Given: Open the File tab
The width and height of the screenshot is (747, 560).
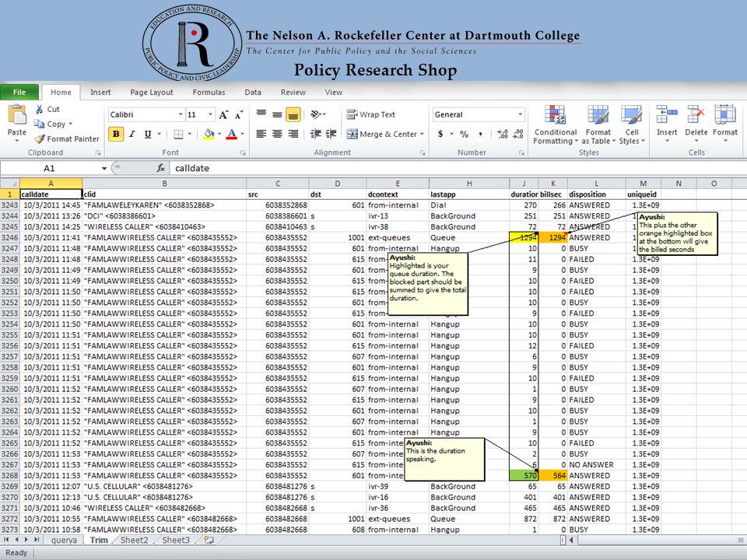Looking at the screenshot, I should [19, 92].
